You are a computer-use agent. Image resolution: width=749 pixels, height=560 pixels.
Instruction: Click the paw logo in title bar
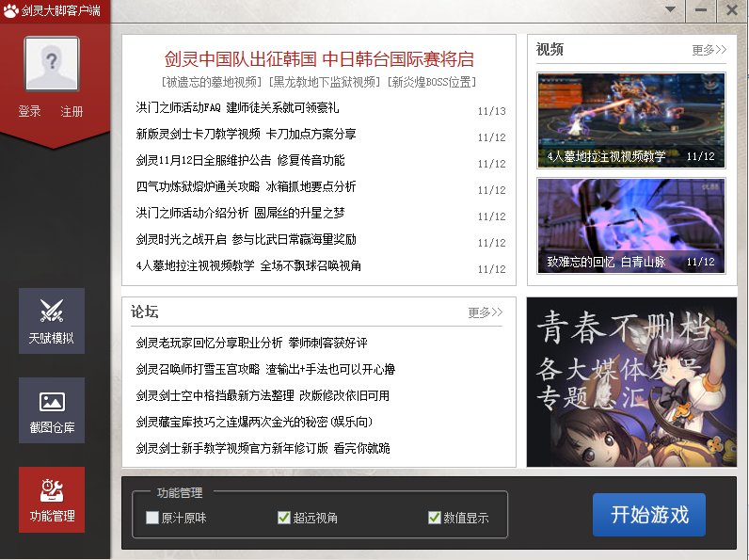tap(10, 10)
